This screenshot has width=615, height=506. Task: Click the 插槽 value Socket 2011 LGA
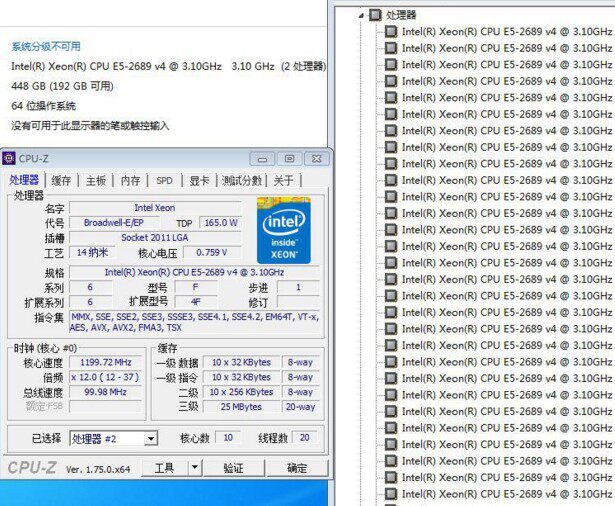click(x=155, y=238)
